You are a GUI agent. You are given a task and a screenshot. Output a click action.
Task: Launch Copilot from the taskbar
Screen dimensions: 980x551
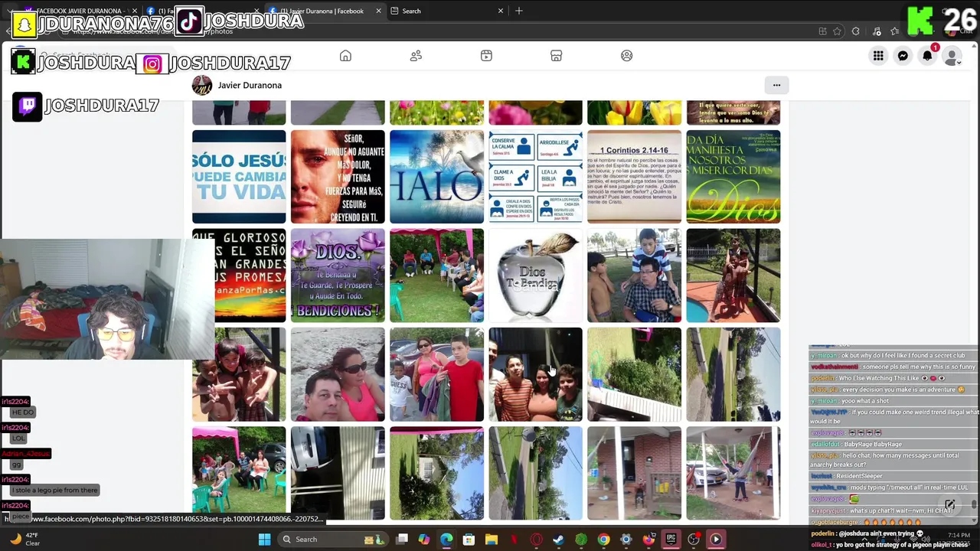tap(424, 539)
